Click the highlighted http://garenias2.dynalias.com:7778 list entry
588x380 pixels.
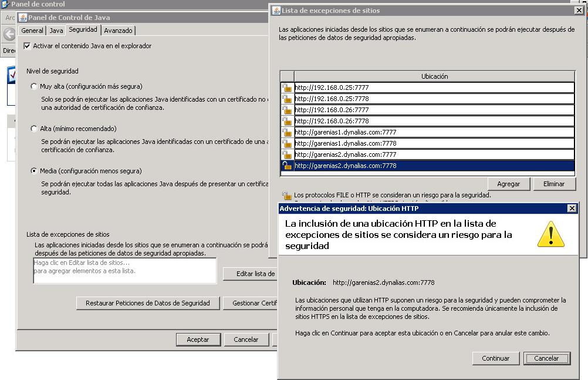435,166
